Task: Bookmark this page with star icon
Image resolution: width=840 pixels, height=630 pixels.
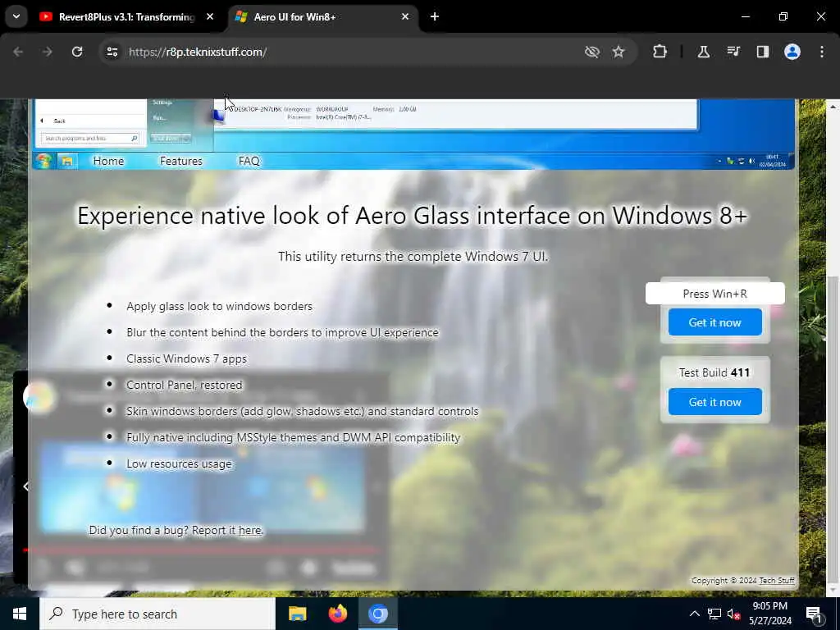Action: (x=619, y=52)
